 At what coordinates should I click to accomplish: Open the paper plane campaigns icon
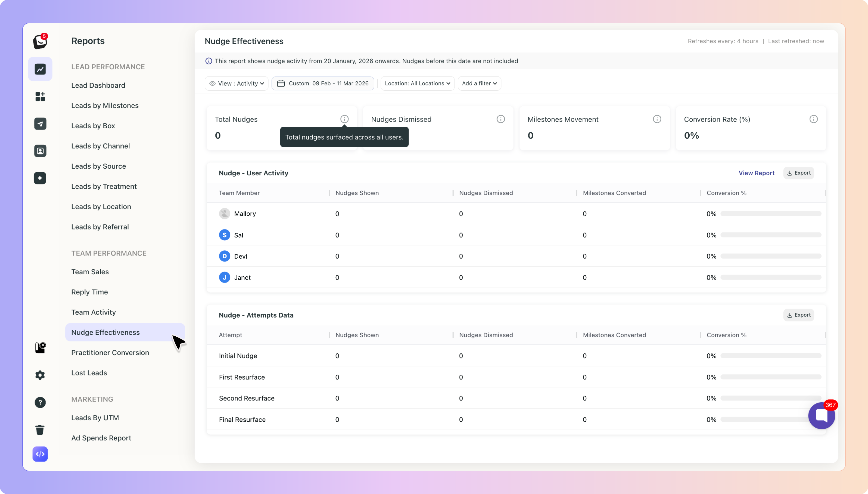(40, 124)
